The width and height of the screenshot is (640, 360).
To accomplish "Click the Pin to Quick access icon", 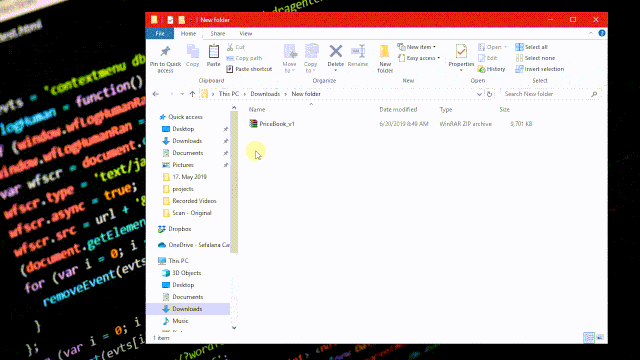I will [165, 51].
